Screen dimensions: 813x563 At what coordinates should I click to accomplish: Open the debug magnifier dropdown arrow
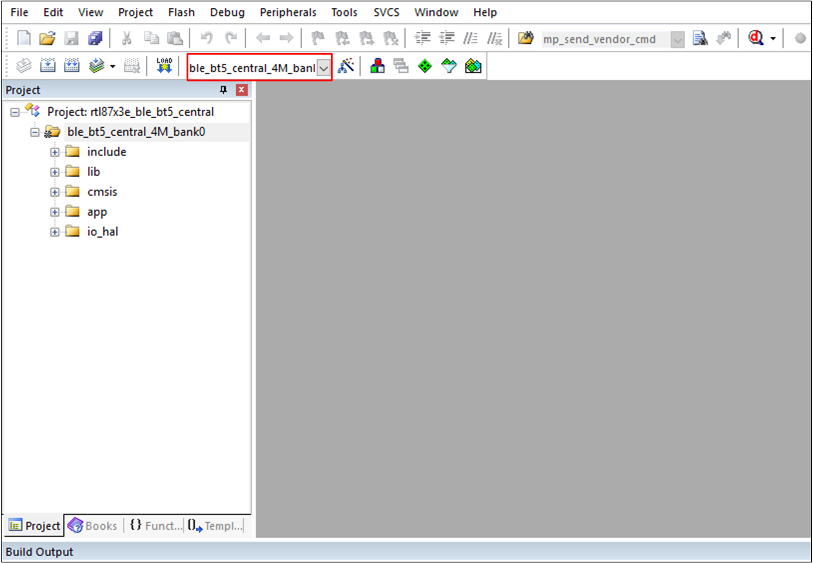[773, 38]
